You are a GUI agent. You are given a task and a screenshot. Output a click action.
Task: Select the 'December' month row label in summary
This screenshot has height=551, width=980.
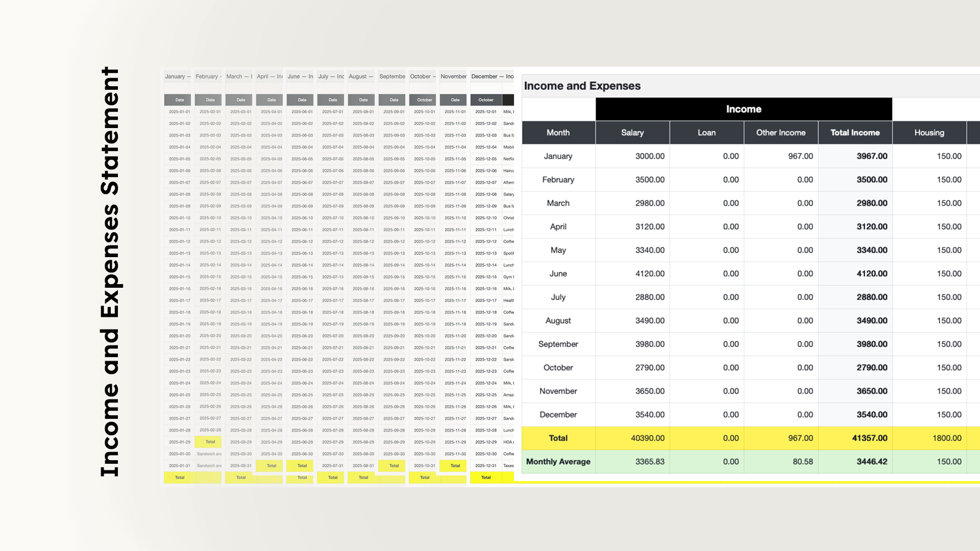pos(558,414)
